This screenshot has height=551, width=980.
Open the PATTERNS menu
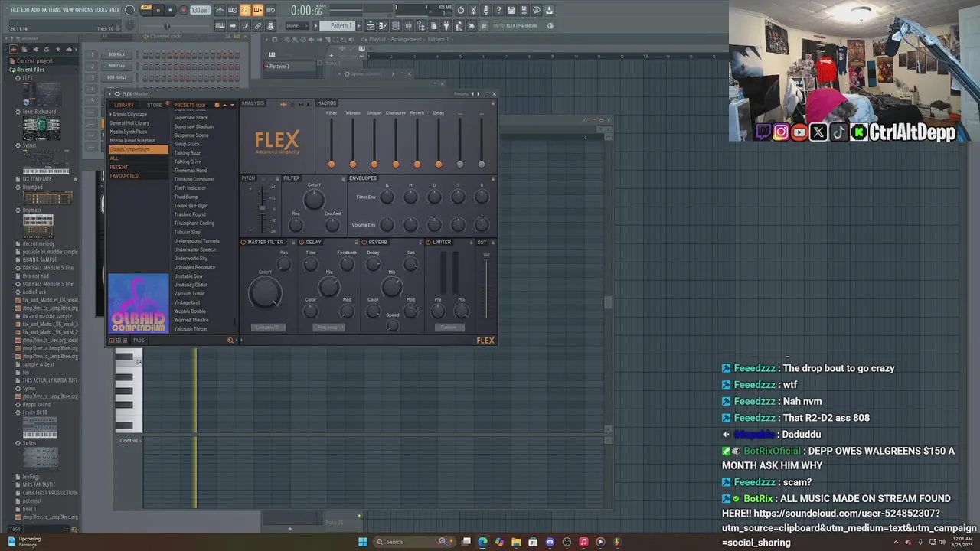coord(51,10)
